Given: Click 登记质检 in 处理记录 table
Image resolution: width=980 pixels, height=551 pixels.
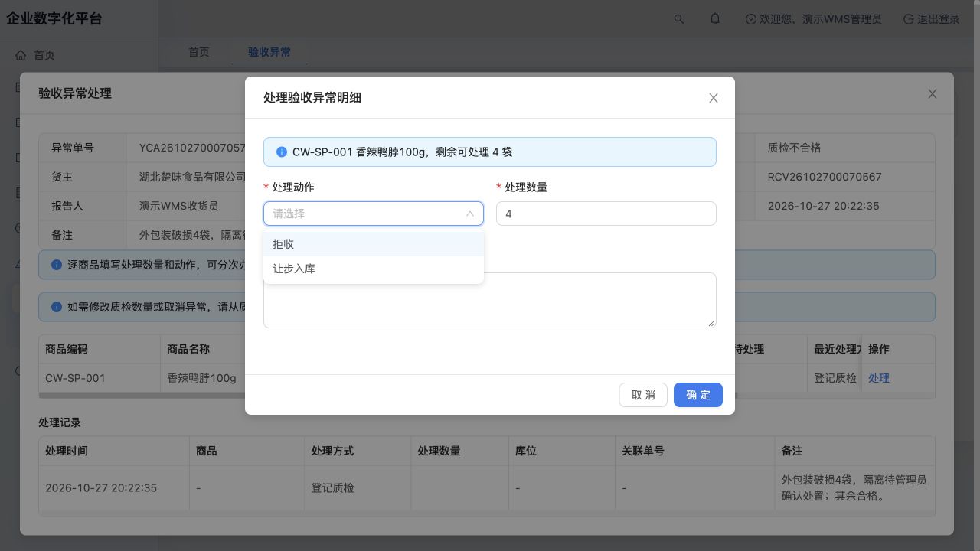Looking at the screenshot, I should tap(333, 487).
